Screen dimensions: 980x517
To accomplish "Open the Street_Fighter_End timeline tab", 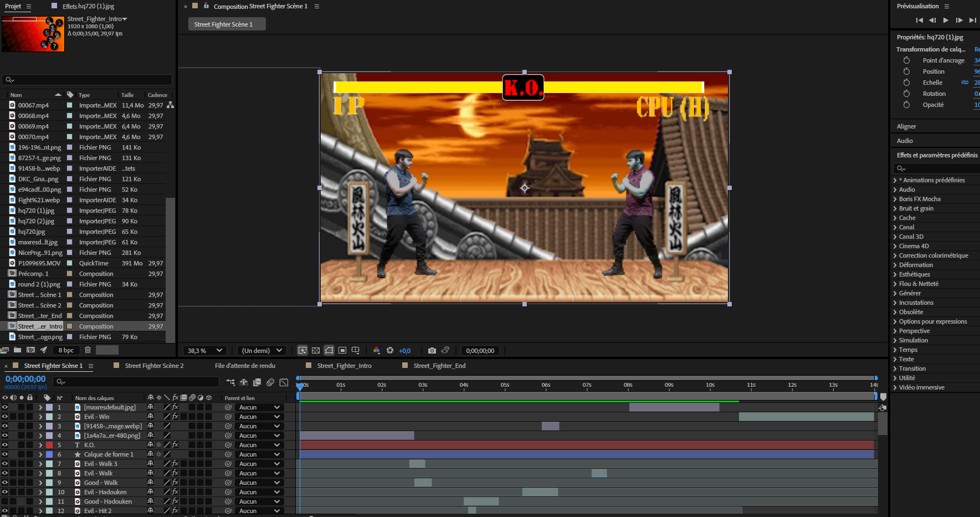I will pyautogui.click(x=439, y=366).
